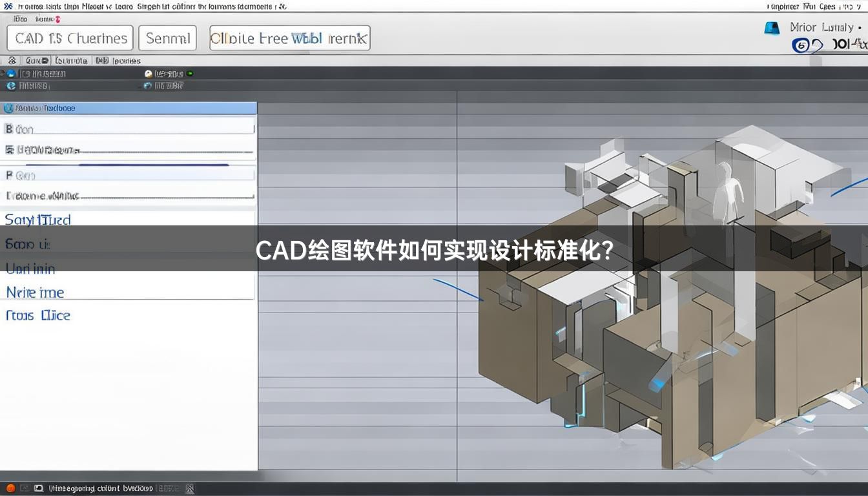Click the small blue icon below the yellow icon
Image resolution: width=868 pixels, height=496 pixels.
[148, 85]
